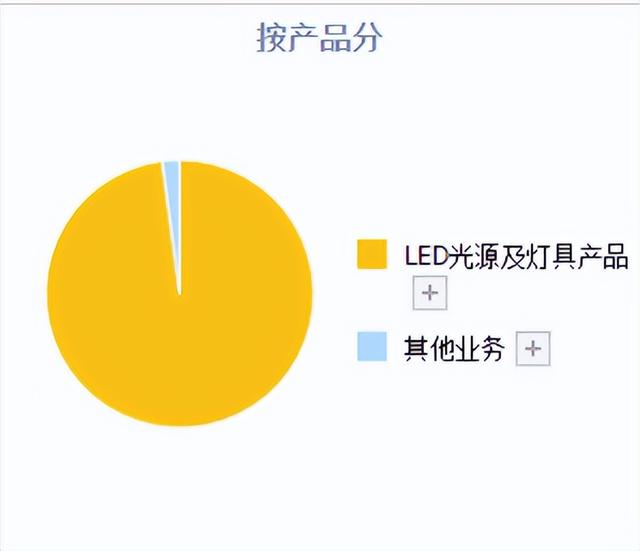Click the LED光源及灯具产品 legend label
This screenshot has height=551, width=640.
click(516, 256)
